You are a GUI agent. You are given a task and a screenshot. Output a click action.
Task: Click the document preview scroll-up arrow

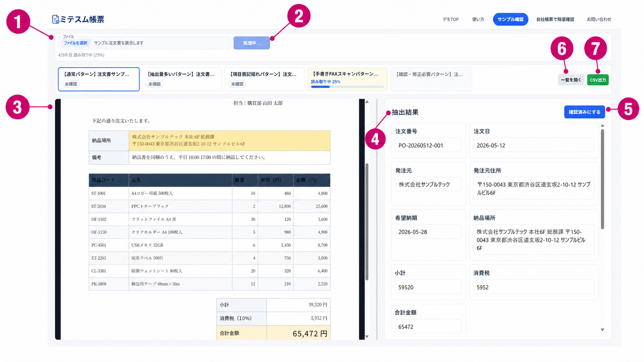coord(367,102)
